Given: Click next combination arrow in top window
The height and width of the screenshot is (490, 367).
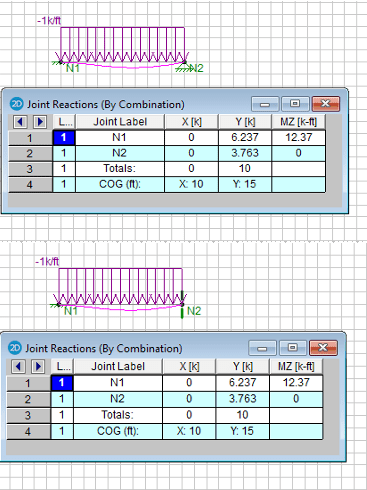Looking at the screenshot, I should click(x=40, y=122).
